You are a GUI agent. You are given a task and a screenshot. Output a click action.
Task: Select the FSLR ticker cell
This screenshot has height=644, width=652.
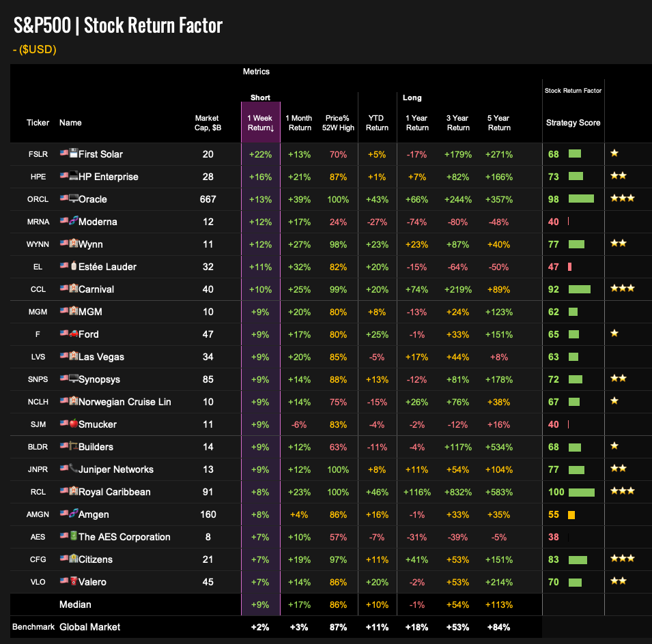coord(38,154)
